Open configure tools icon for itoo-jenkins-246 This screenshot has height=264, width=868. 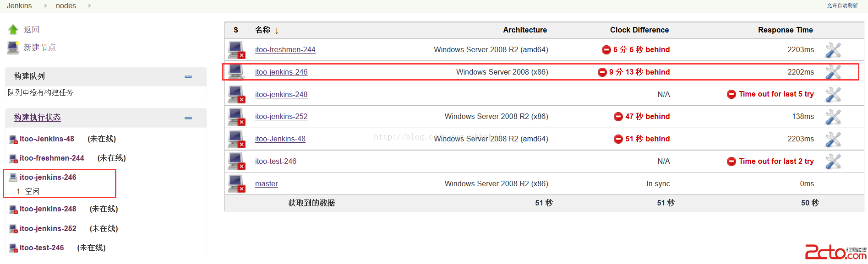click(x=833, y=72)
